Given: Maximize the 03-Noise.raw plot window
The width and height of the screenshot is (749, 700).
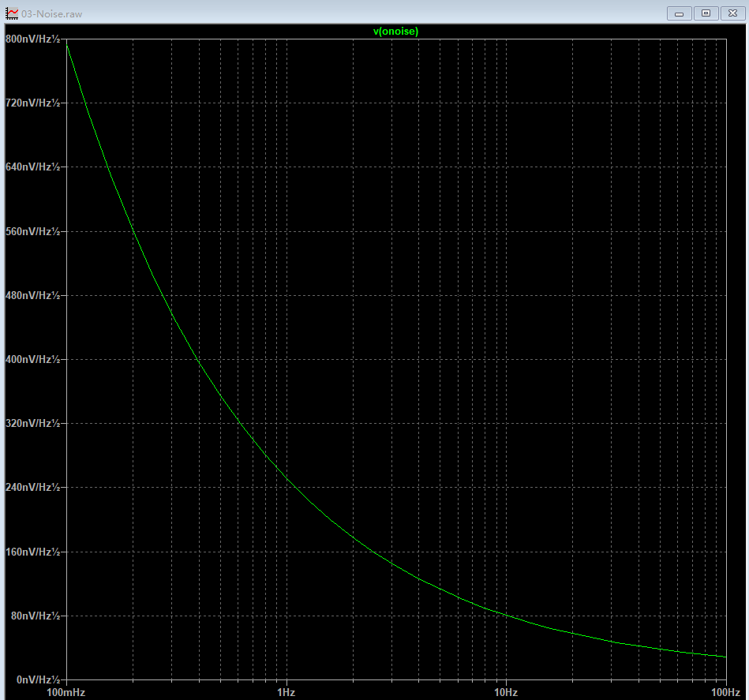Looking at the screenshot, I should coord(706,13).
